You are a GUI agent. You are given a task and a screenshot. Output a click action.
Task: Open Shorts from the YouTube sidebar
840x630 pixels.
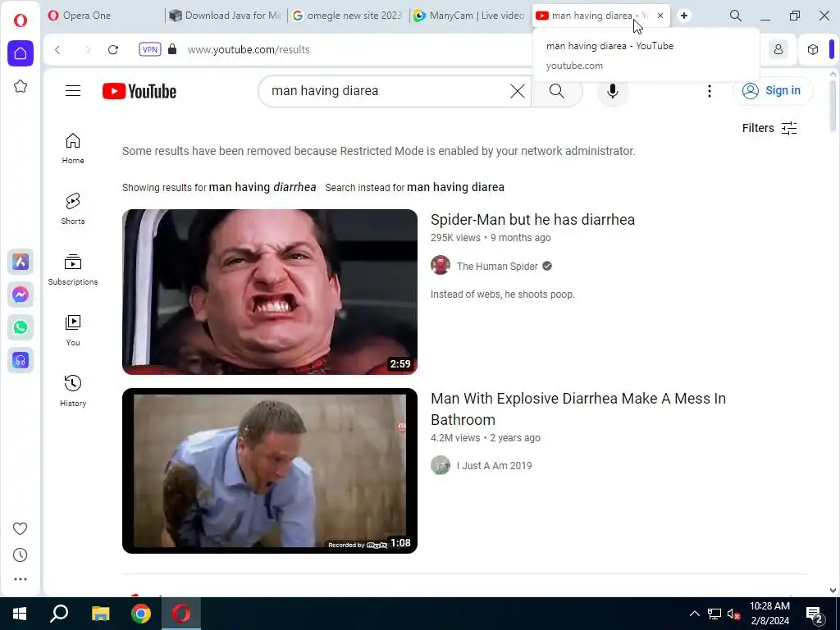pos(73,209)
